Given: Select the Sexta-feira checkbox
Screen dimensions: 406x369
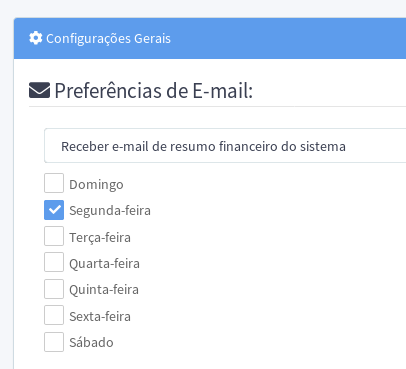Looking at the screenshot, I should (x=54, y=315).
